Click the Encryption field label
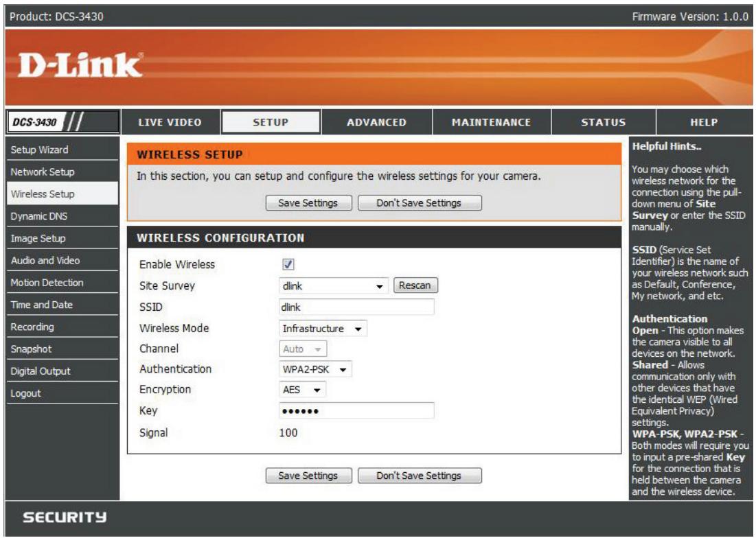The width and height of the screenshot is (756, 538). point(165,390)
